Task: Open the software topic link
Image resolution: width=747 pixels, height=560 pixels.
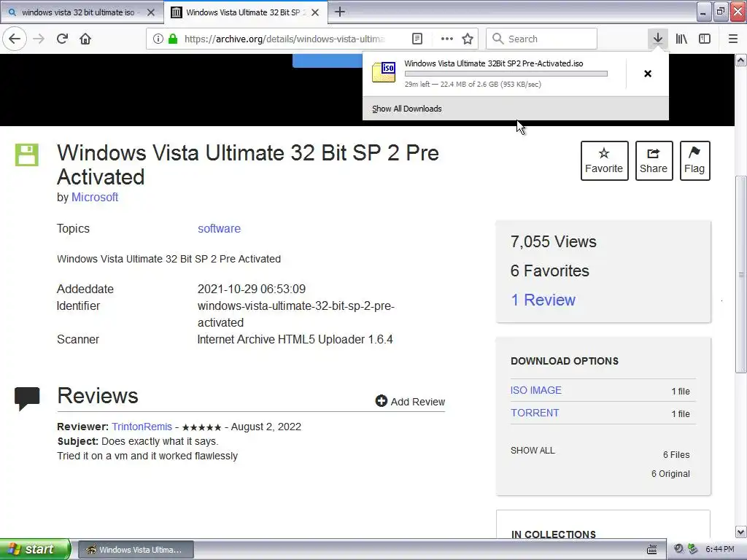Action: 219,228
